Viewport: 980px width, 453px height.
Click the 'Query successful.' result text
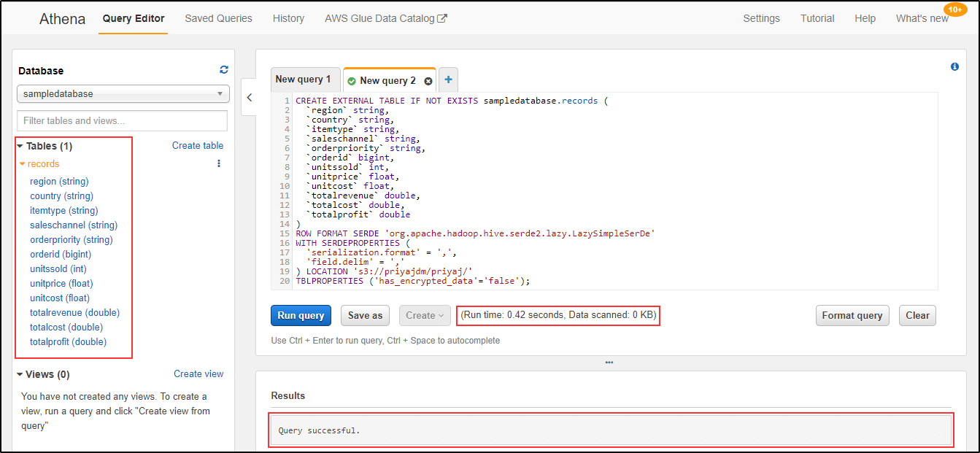320,430
